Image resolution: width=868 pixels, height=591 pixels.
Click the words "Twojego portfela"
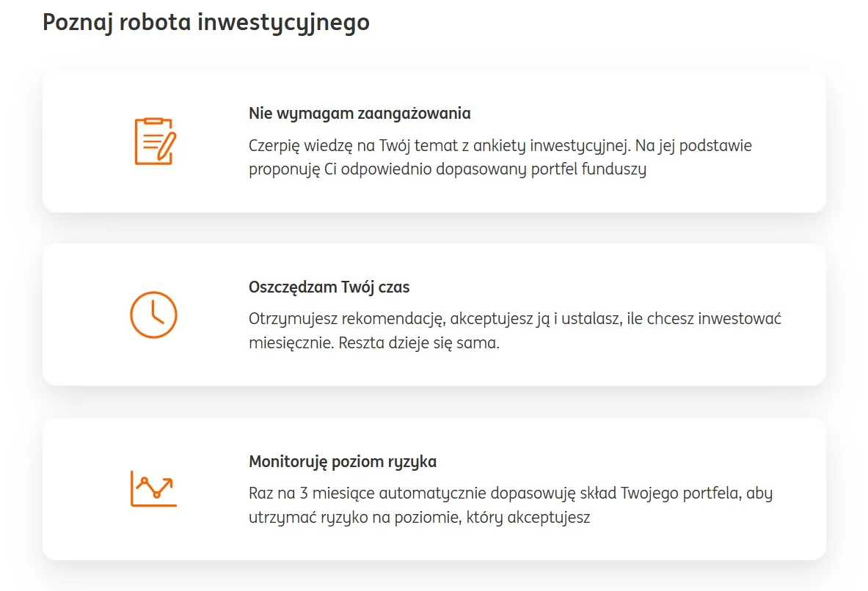point(682,493)
